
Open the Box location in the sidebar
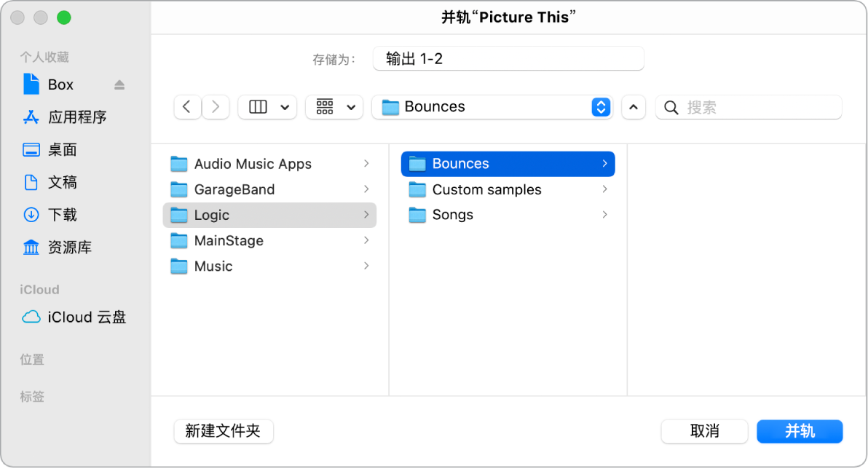[60, 84]
